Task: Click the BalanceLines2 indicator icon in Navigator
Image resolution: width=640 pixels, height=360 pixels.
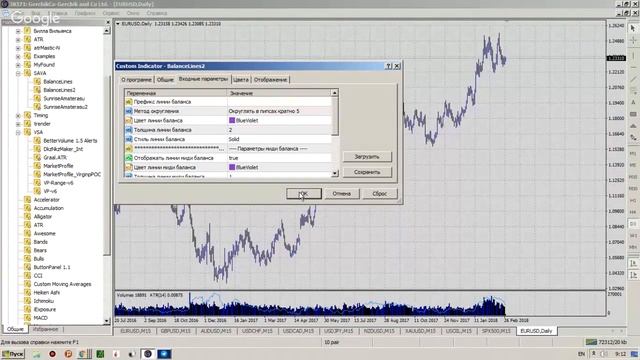Action: (x=37, y=90)
